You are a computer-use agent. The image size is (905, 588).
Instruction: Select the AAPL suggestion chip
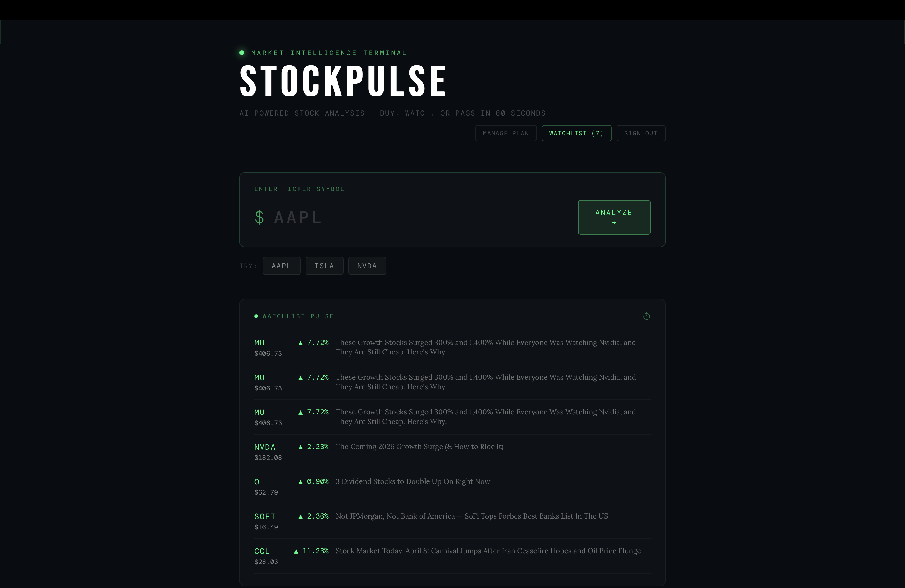[x=281, y=266]
